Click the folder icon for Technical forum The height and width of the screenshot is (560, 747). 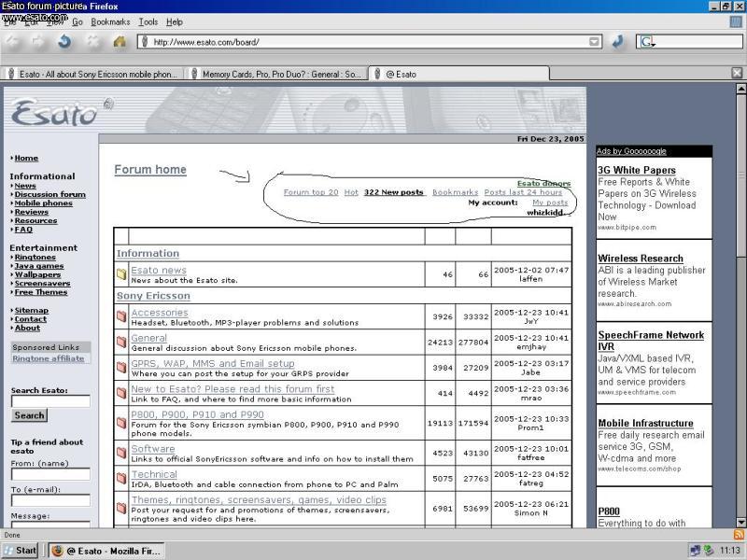[121, 478]
